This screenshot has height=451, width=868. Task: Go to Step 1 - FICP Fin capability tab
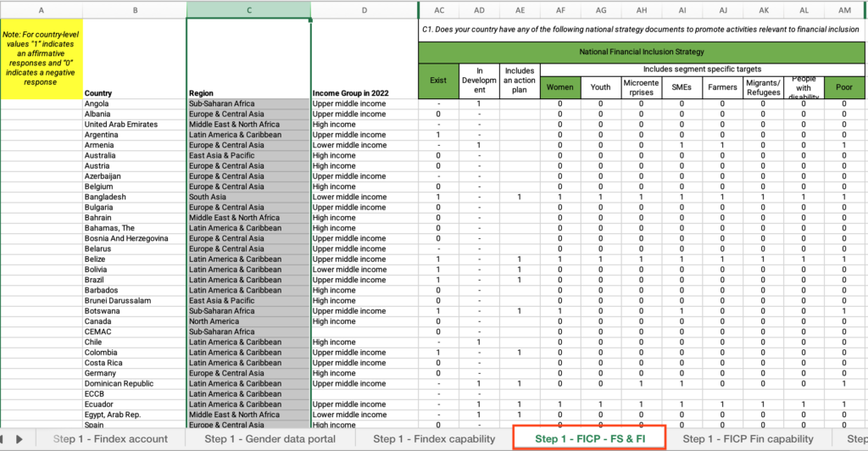click(748, 439)
